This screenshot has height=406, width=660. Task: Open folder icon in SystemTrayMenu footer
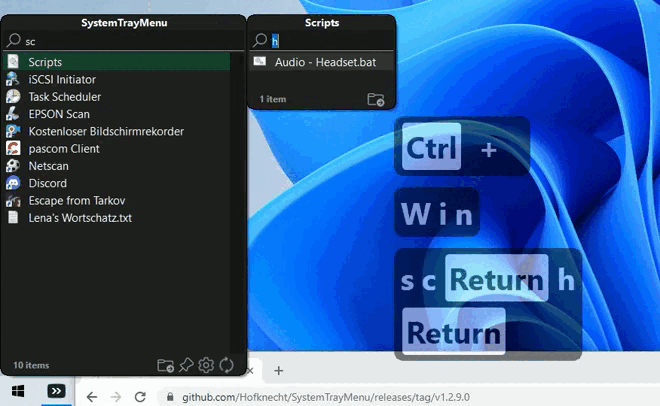(x=166, y=365)
